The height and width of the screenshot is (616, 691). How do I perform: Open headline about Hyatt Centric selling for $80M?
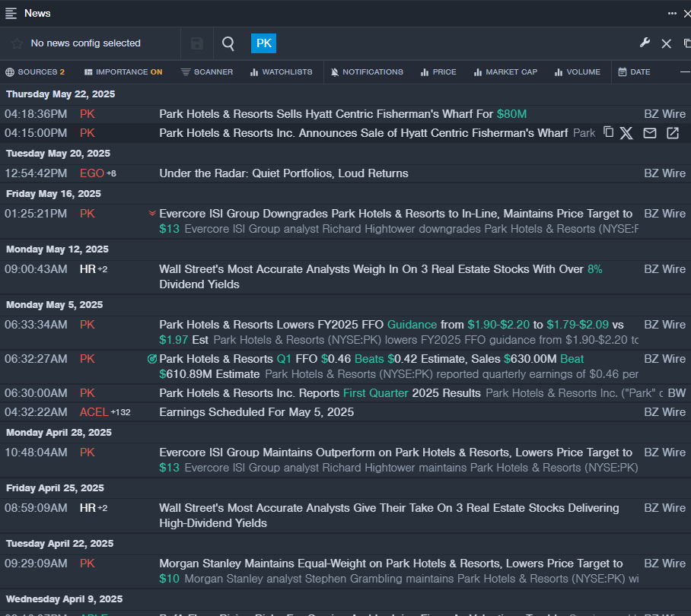coord(343,114)
